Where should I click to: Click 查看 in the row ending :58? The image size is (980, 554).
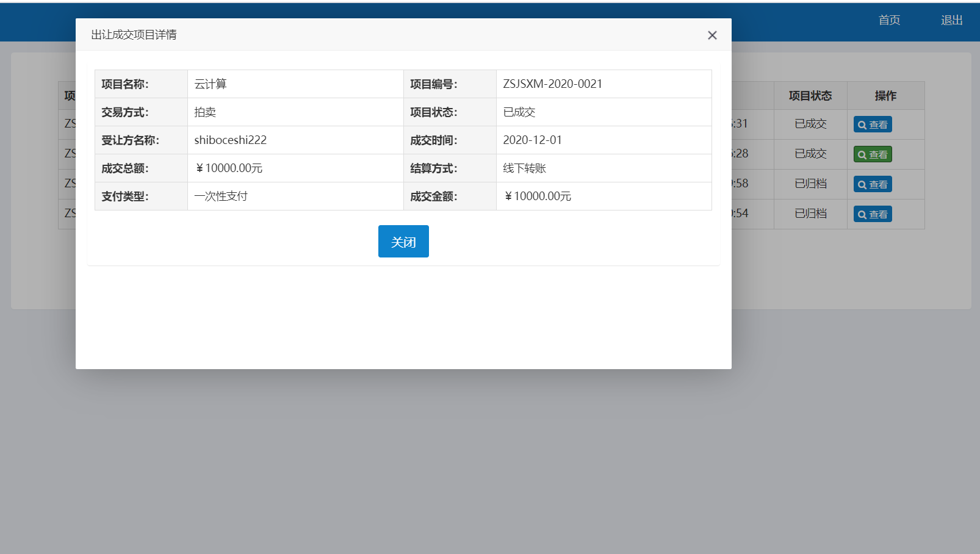[x=873, y=184]
